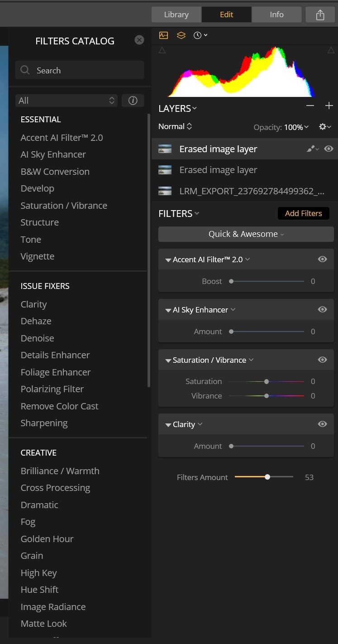This screenshot has width=338, height=644.
Task: Choose the Sharpening filter
Action: [44, 423]
